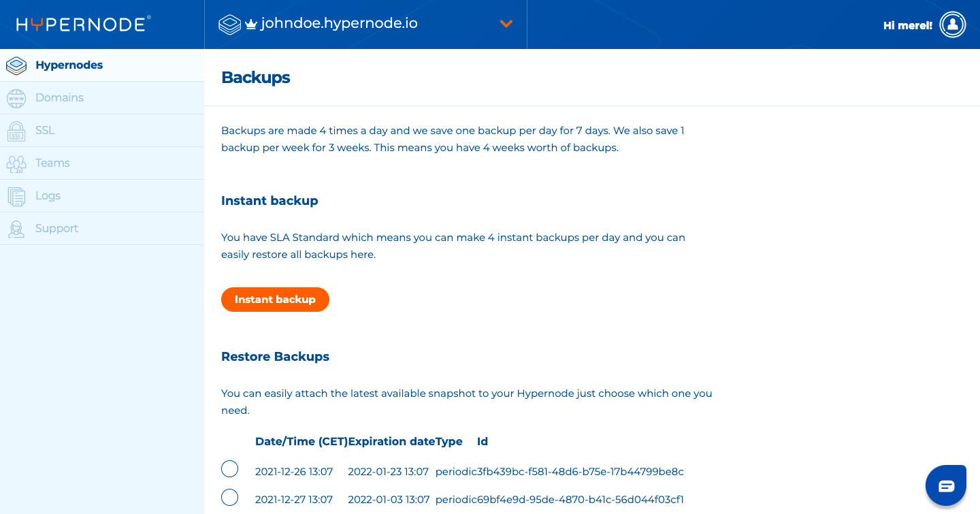Open the Domains menu item
Image resolution: width=980 pixels, height=514 pixels.
59,98
